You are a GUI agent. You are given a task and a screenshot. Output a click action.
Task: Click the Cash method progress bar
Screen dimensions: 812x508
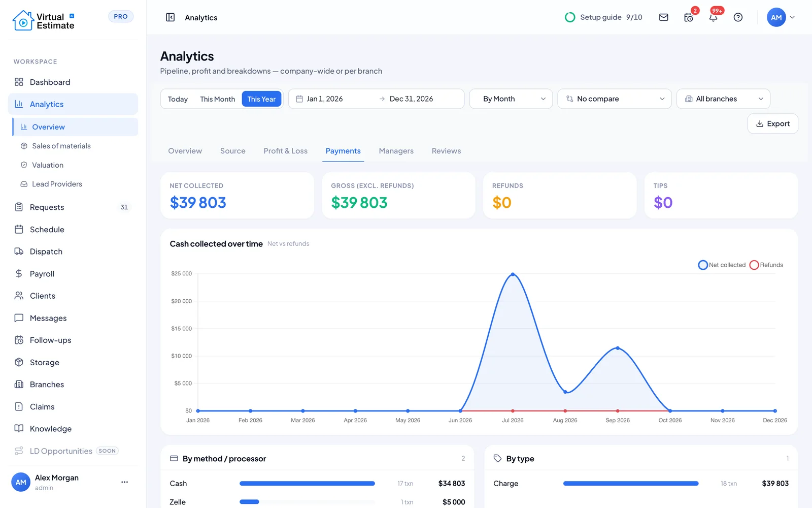[x=307, y=483]
